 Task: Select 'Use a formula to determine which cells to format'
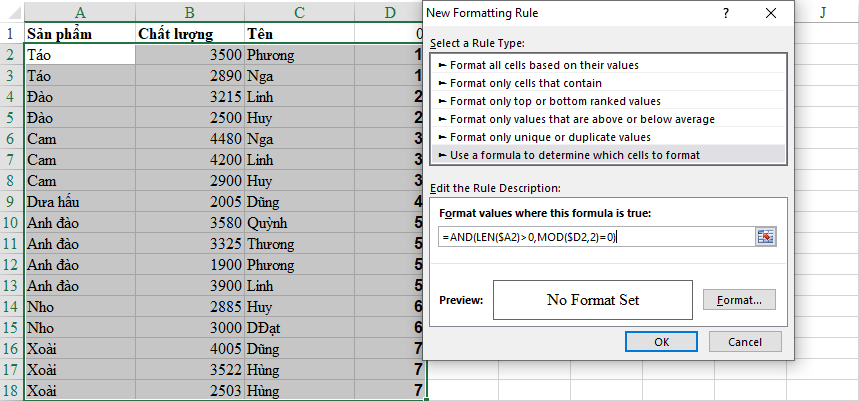pyautogui.click(x=608, y=155)
